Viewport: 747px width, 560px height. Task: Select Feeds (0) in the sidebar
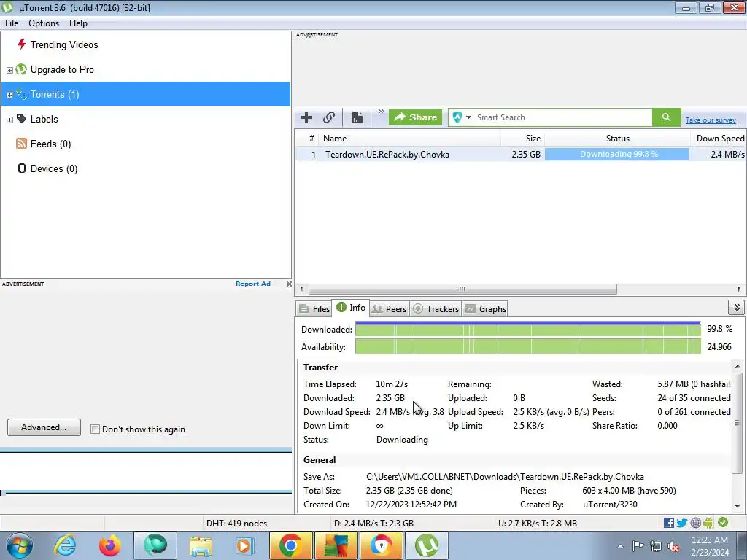(50, 144)
